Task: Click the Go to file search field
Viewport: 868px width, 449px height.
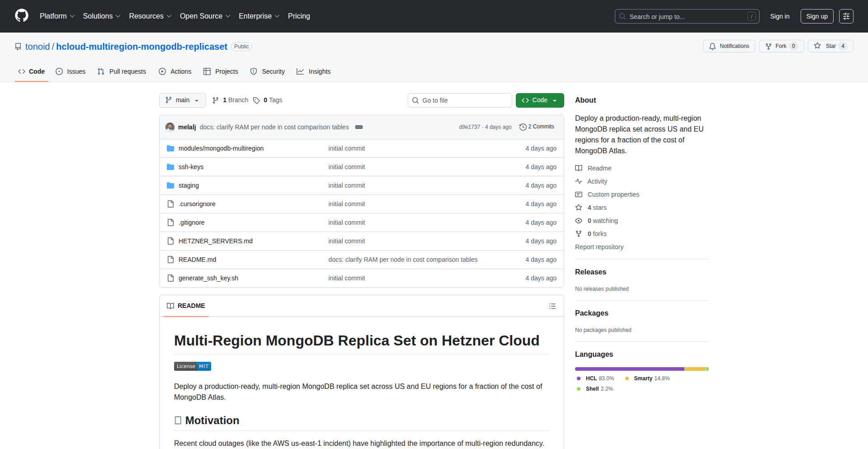Action: [x=460, y=100]
